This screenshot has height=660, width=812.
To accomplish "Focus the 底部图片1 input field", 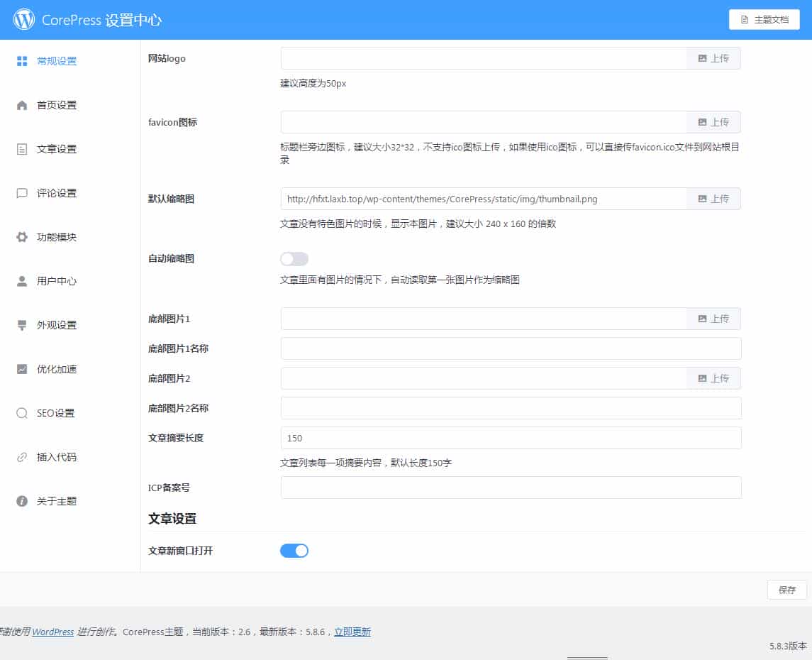I will [484, 319].
